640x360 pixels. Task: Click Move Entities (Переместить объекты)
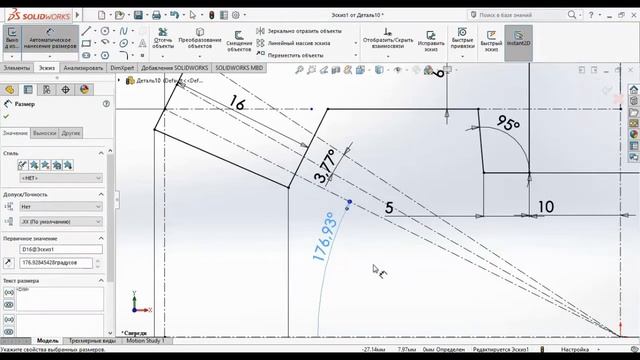[x=290, y=55]
